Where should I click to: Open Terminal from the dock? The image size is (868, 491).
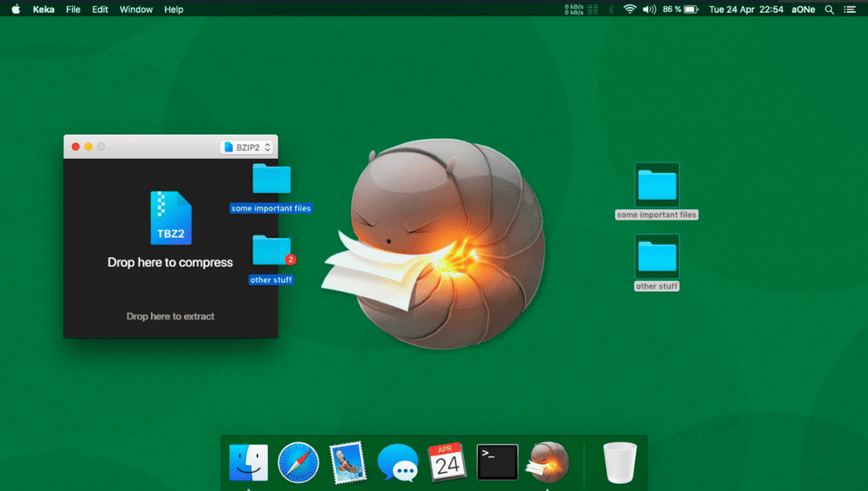[497, 463]
